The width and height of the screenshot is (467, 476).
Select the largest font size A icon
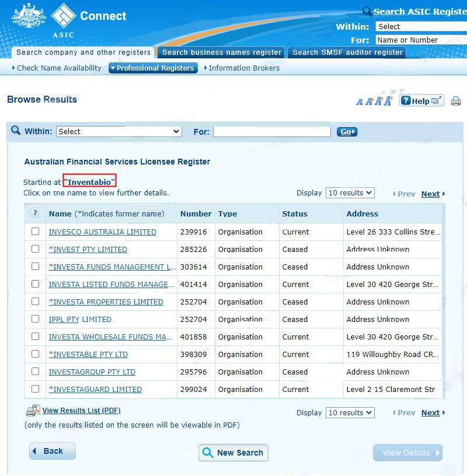[389, 100]
